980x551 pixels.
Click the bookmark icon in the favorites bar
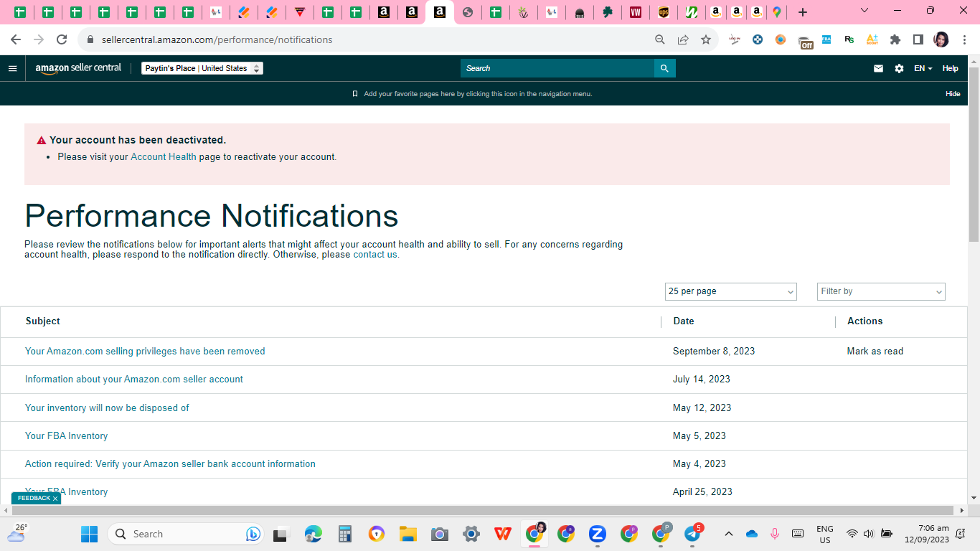click(x=354, y=94)
